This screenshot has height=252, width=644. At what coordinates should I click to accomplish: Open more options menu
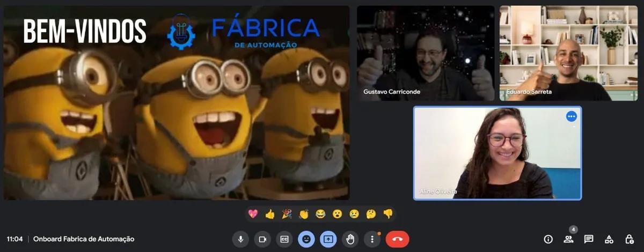click(372, 239)
